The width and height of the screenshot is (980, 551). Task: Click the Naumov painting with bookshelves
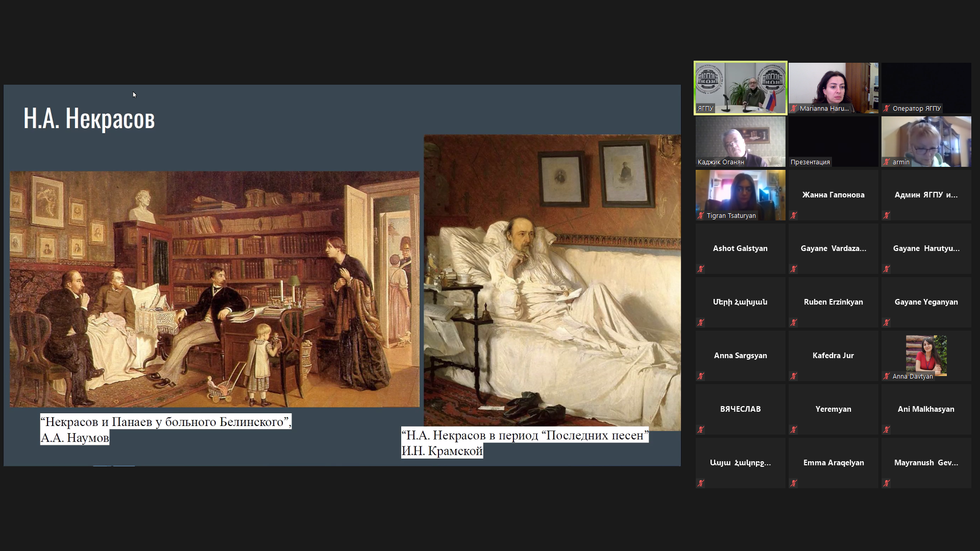point(214,289)
